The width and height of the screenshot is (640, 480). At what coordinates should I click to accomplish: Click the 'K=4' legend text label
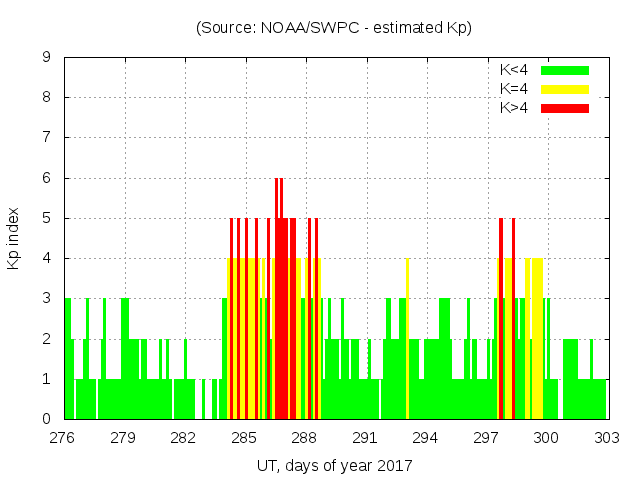click(514, 89)
